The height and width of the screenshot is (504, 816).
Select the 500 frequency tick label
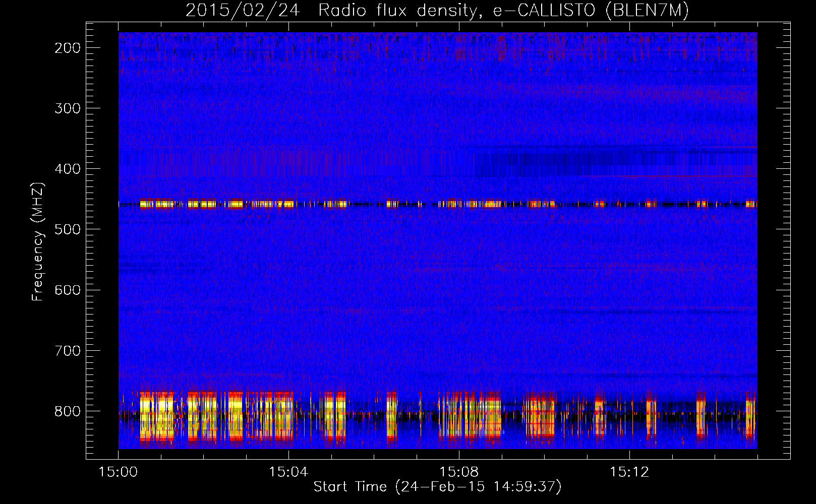67,229
